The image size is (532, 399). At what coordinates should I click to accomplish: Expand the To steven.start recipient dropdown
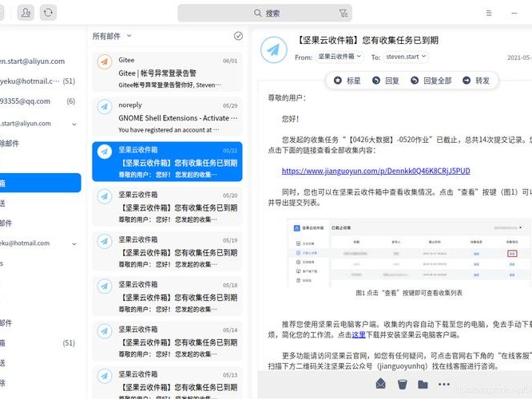pyautogui.click(x=406, y=57)
